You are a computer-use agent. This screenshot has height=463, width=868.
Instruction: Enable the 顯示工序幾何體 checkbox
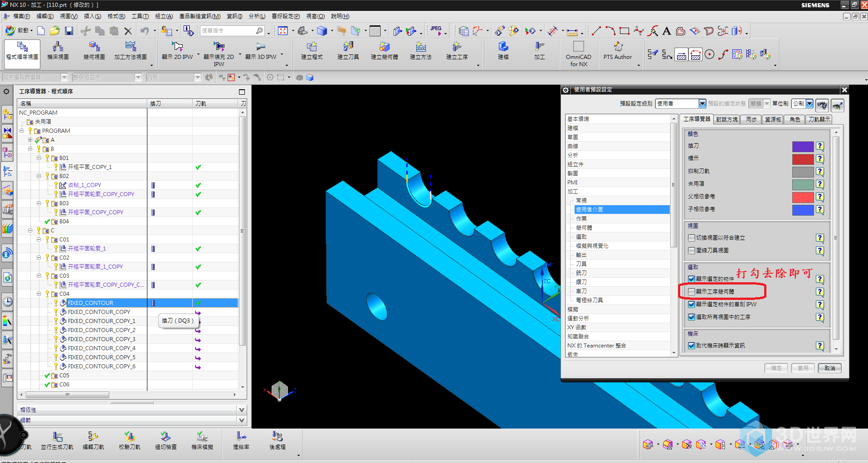692,292
